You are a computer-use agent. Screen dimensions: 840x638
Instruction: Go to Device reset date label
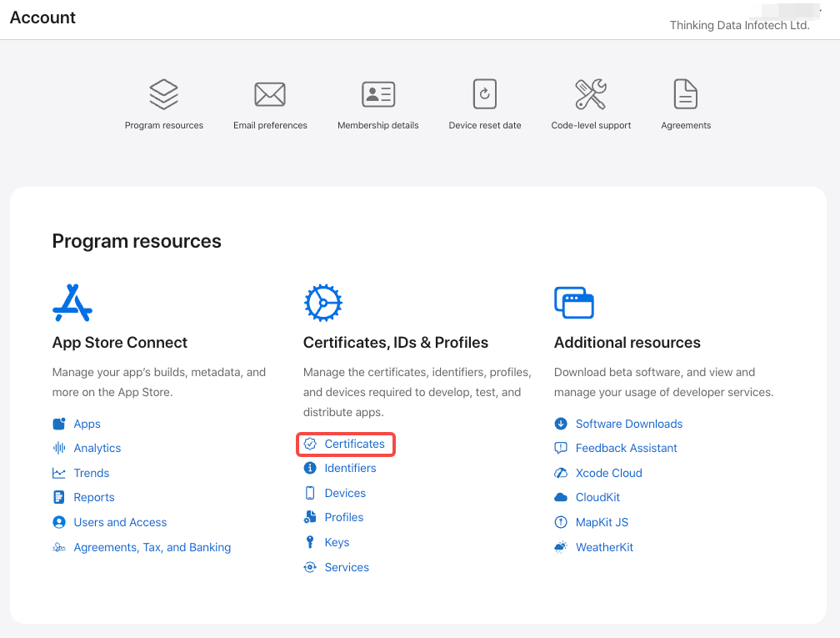point(485,125)
